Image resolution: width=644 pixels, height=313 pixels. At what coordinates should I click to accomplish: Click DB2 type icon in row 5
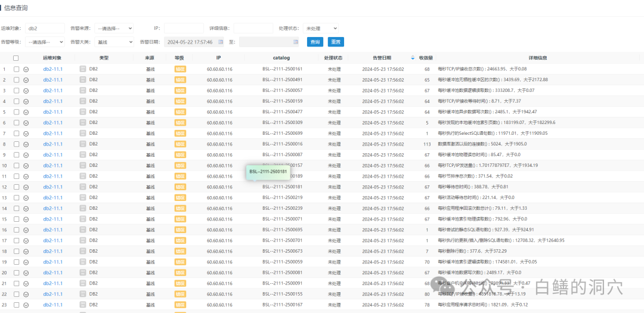[x=82, y=111]
